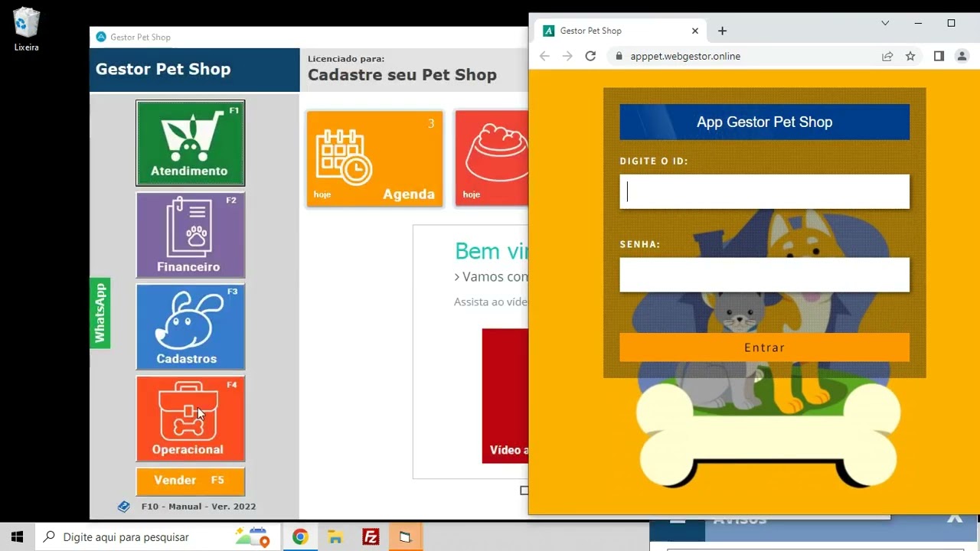The image size is (980, 551).
Task: Launch FileZilla from the taskbar
Action: point(371,537)
